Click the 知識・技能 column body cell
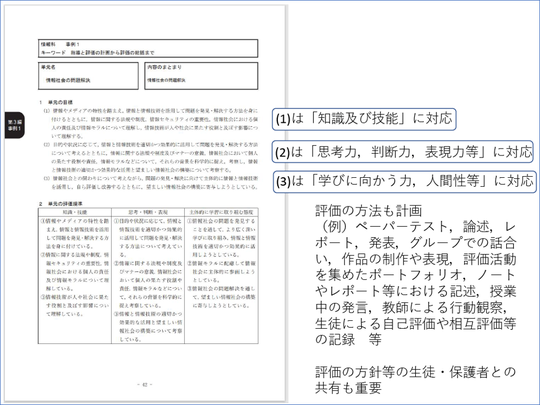This screenshot has height=405, width=540. (75, 280)
